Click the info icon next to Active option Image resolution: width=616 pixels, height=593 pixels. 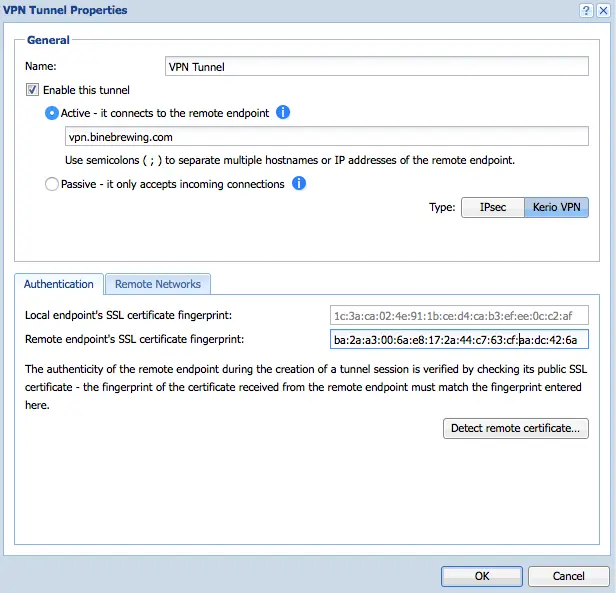coord(283,112)
